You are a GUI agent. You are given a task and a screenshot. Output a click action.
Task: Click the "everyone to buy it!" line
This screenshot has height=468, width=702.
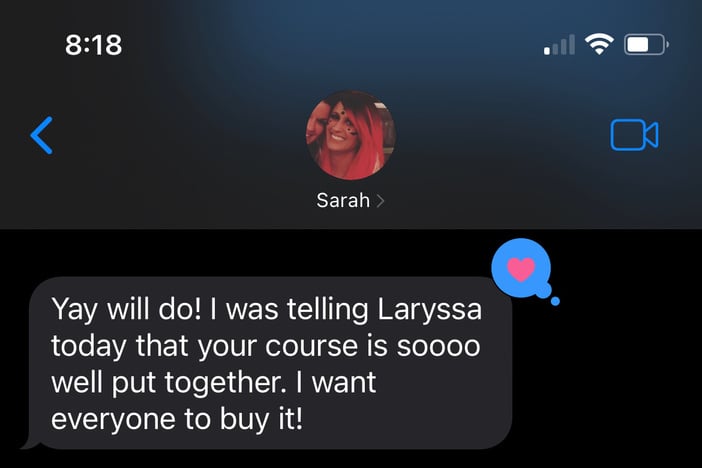tap(177, 420)
